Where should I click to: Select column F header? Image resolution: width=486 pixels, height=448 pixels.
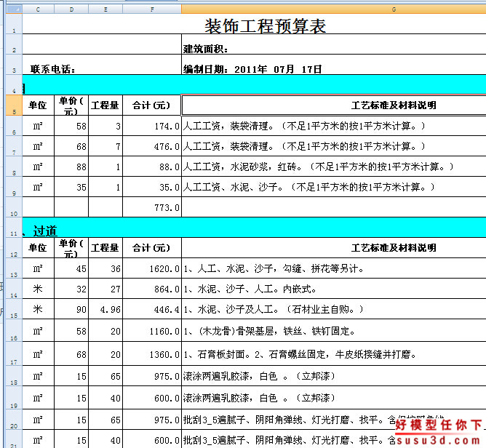(x=152, y=9)
